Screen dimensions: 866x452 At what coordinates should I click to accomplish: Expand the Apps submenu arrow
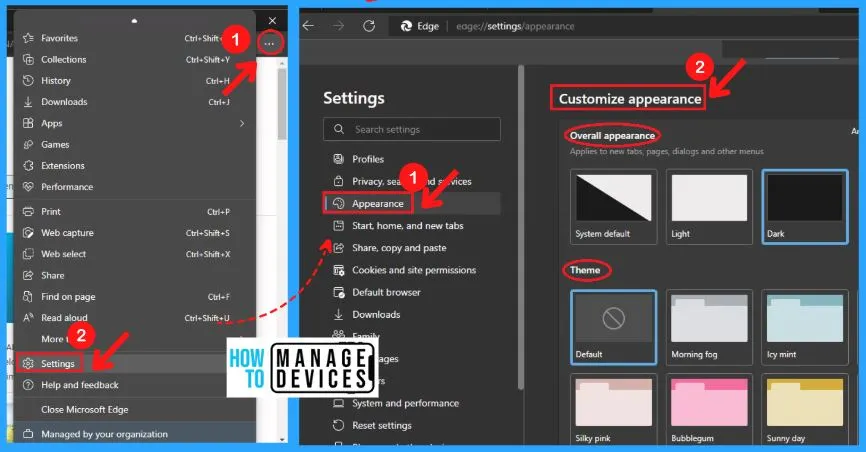(x=241, y=123)
